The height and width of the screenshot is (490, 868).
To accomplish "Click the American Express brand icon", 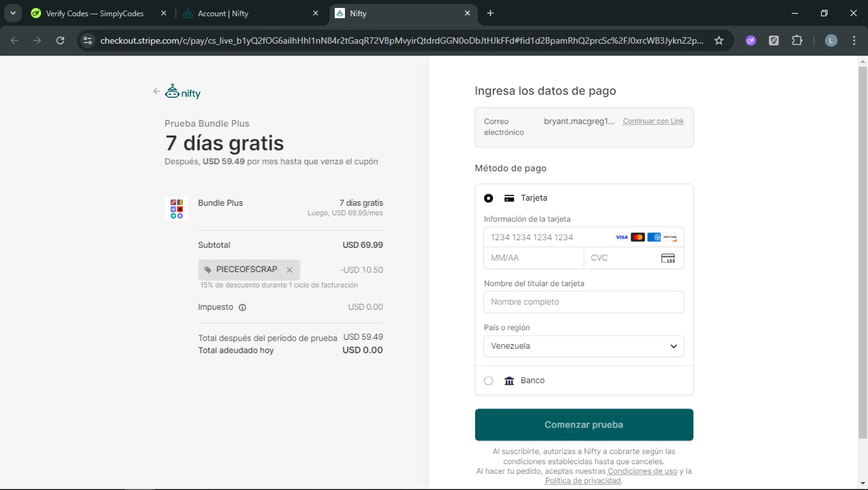I will (x=654, y=237).
